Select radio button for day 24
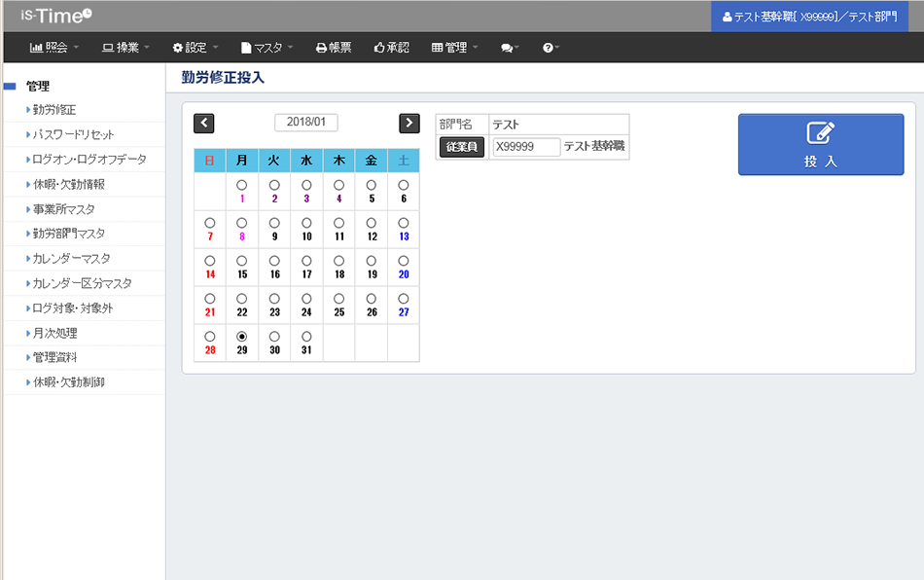 point(306,298)
